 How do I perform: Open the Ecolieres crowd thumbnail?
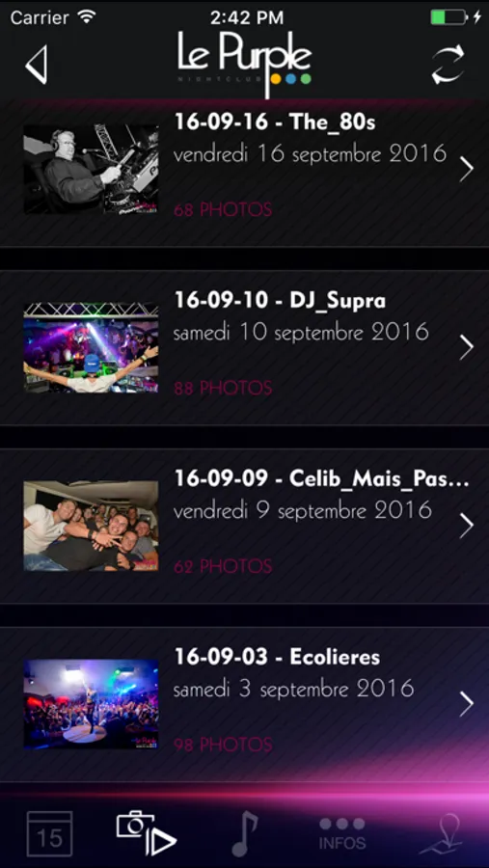click(91, 704)
